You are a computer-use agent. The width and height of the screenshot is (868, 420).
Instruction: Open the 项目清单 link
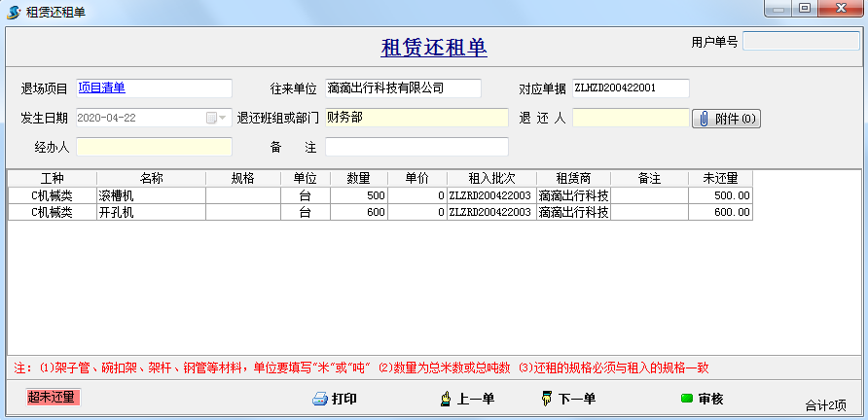[102, 88]
